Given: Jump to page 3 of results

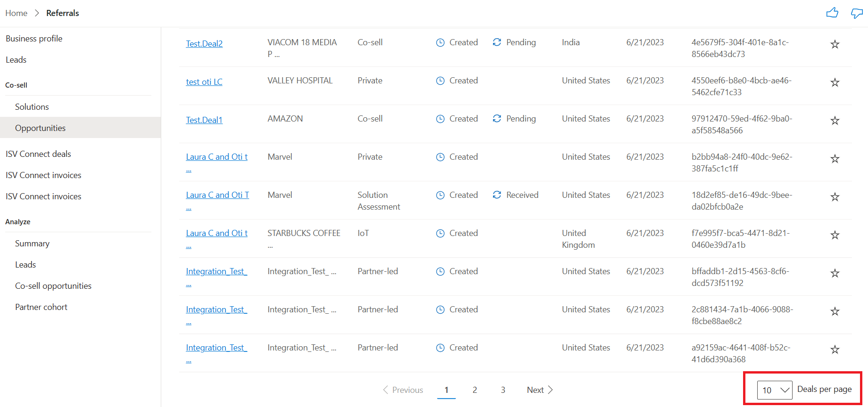Looking at the screenshot, I should pos(503,390).
